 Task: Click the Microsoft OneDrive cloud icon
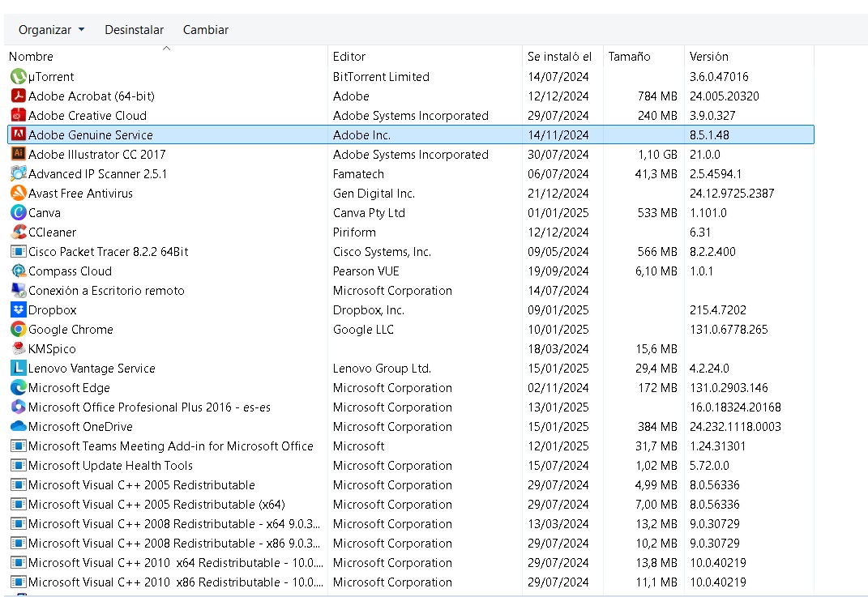coord(19,426)
